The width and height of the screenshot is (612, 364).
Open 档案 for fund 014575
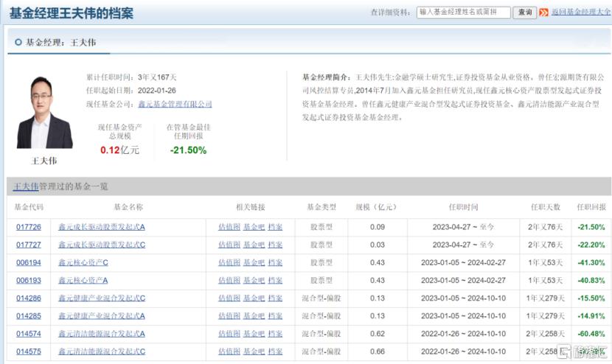[x=275, y=351]
